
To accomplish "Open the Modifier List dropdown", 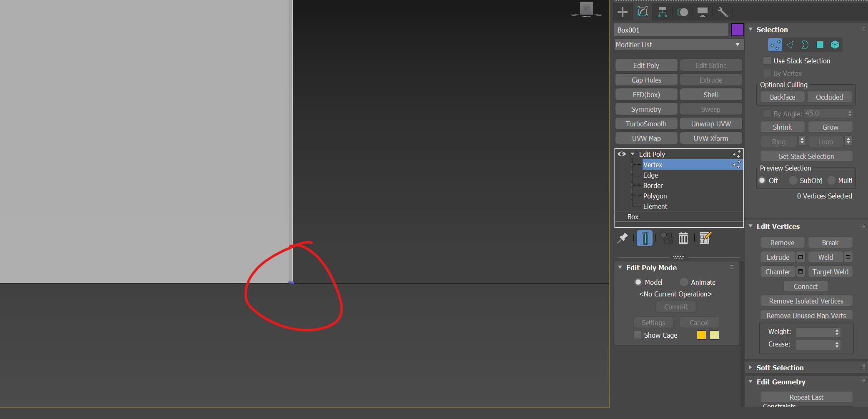I will point(679,45).
